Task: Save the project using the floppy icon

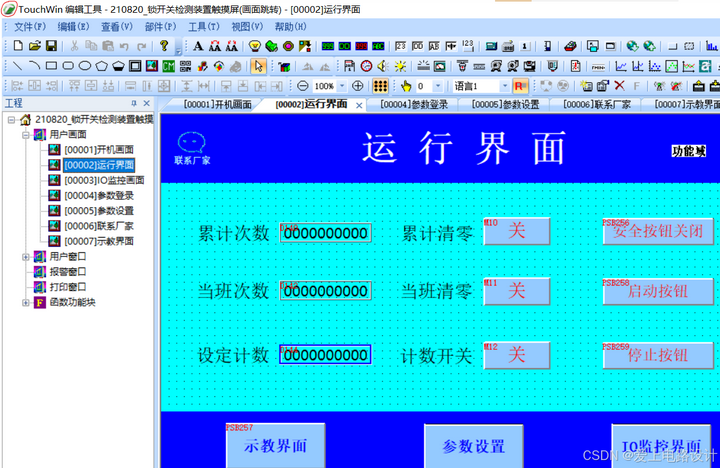Action: (x=51, y=45)
